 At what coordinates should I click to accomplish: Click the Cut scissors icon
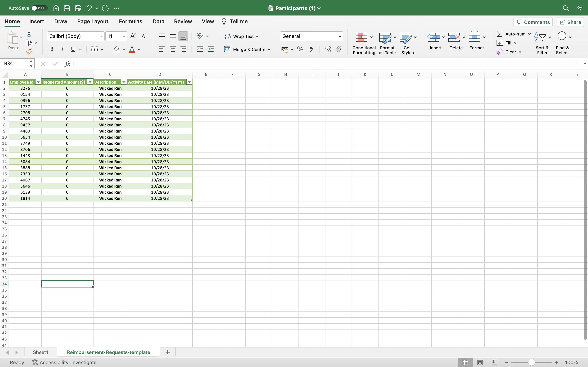tap(29, 34)
